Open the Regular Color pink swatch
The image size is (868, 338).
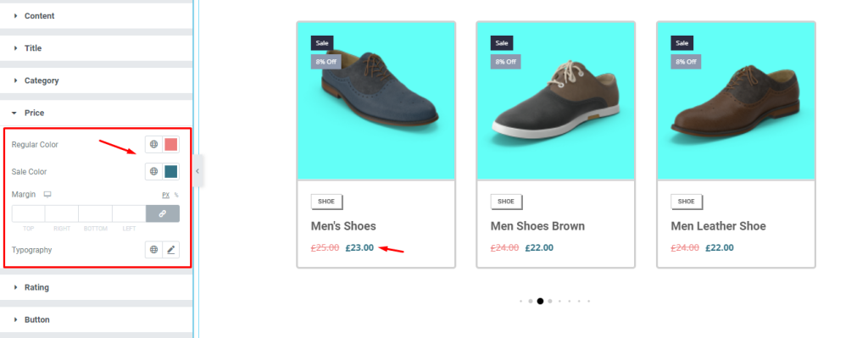pos(171,144)
